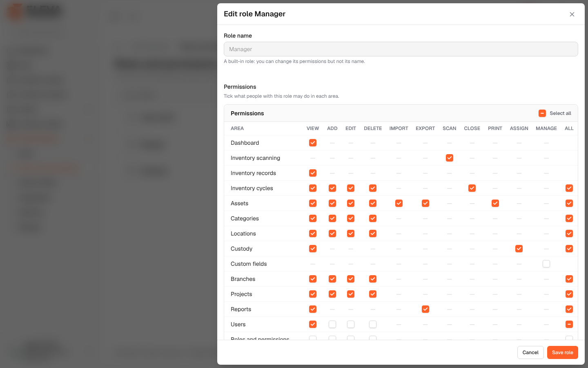The width and height of the screenshot is (588, 368).
Task: Enable Users Add permission
Action: pos(332,324)
